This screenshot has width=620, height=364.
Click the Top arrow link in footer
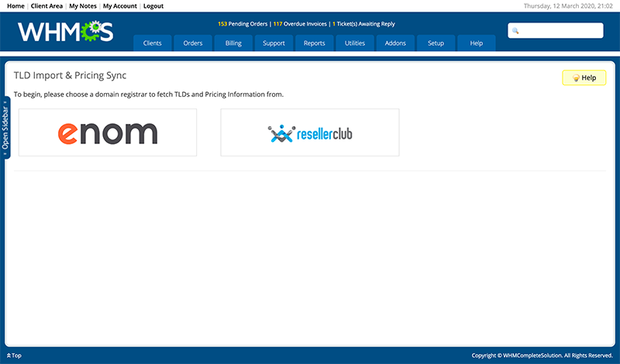(x=14, y=355)
